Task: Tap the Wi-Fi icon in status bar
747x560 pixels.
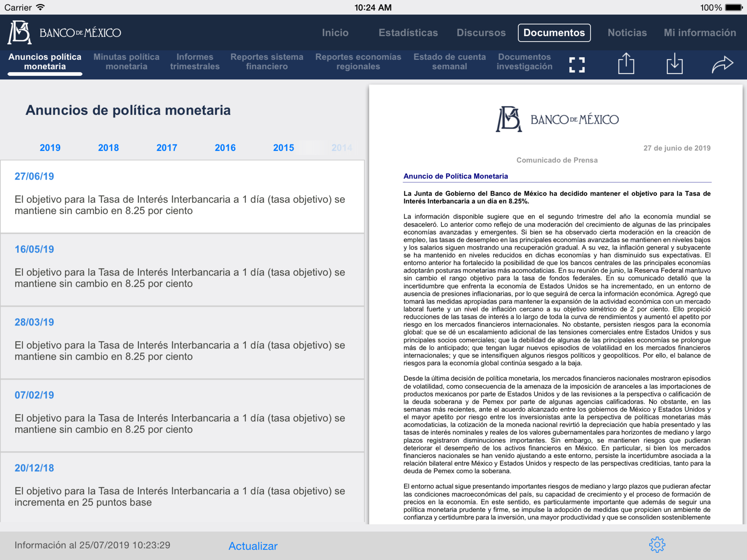Action: 40,7
